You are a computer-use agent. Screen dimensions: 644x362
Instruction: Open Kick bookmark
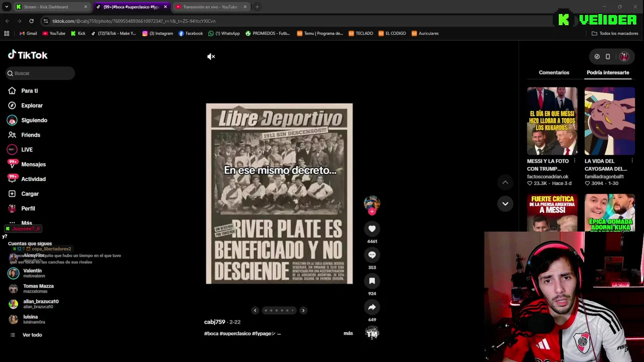[x=78, y=33]
